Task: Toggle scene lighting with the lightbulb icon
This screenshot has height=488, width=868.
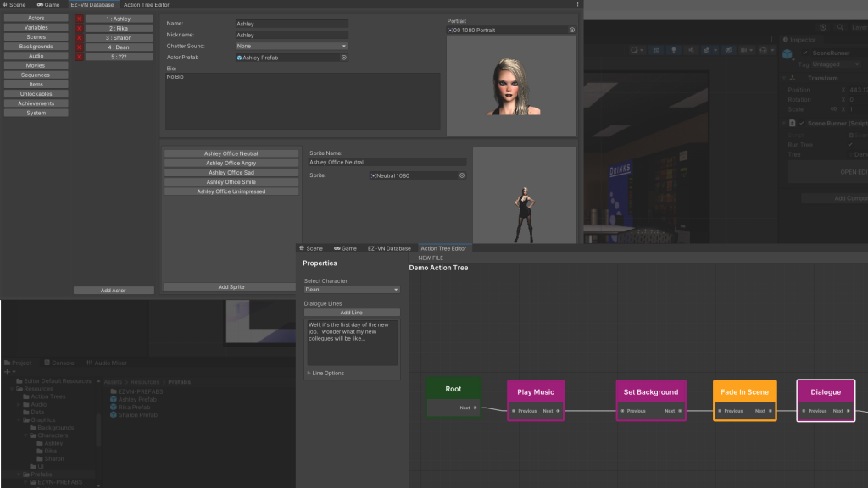Action: click(673, 51)
